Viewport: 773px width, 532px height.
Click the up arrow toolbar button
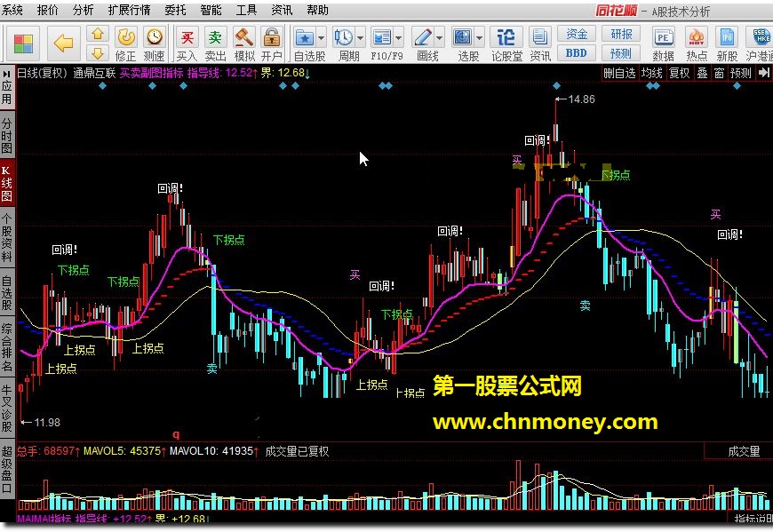tap(98, 34)
